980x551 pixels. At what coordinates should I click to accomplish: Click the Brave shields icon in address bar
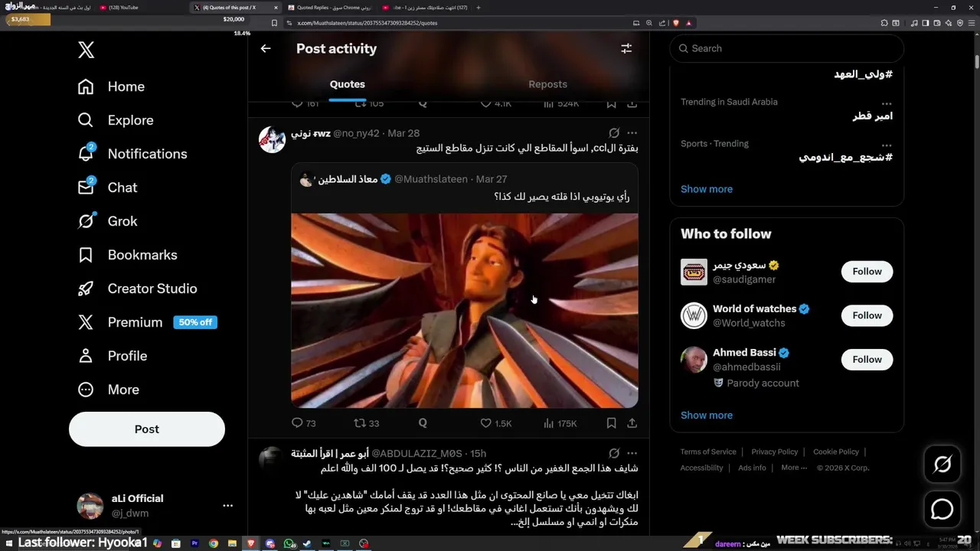(x=676, y=23)
